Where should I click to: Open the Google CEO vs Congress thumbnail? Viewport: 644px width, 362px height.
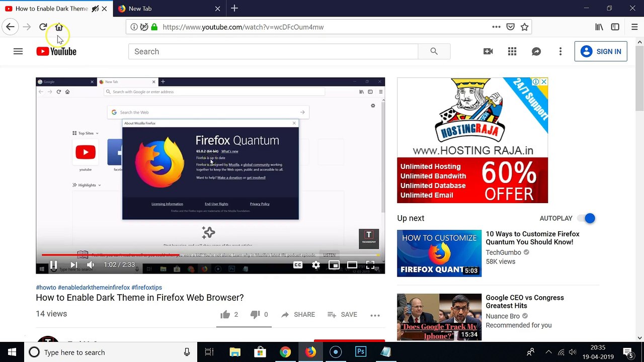[439, 317]
